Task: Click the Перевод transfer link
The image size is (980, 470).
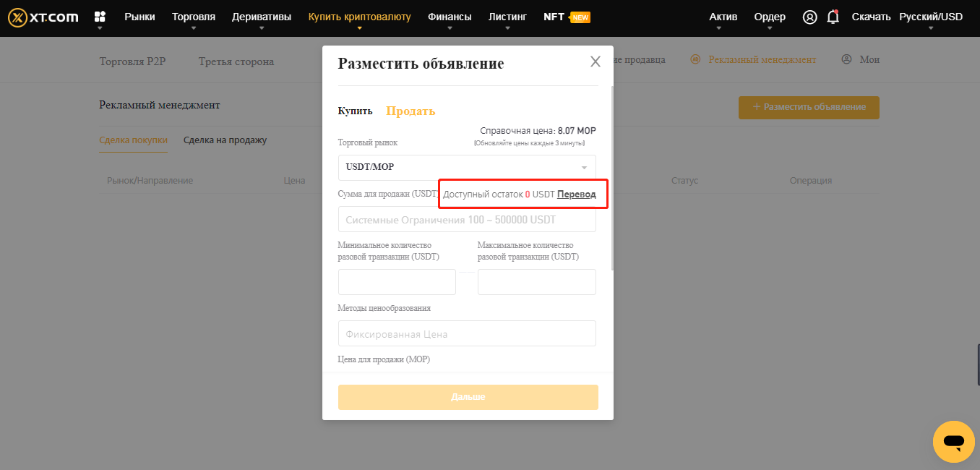Action: pyautogui.click(x=577, y=195)
